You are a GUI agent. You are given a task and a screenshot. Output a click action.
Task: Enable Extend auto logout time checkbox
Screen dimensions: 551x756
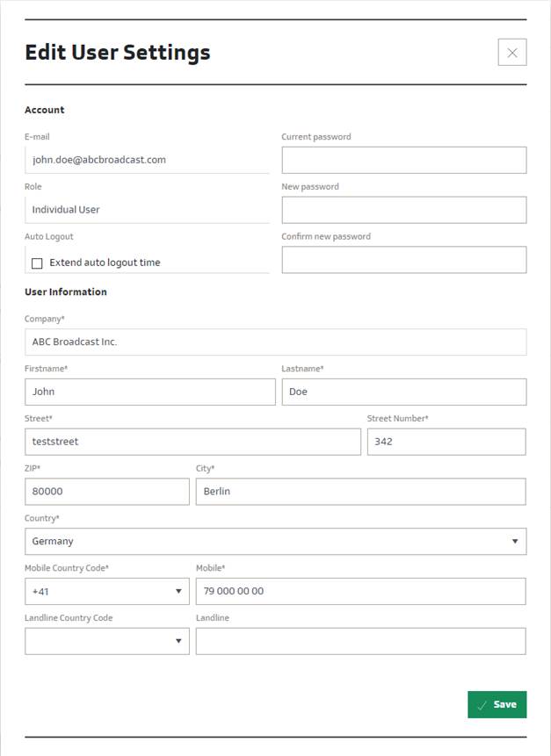[37, 263]
